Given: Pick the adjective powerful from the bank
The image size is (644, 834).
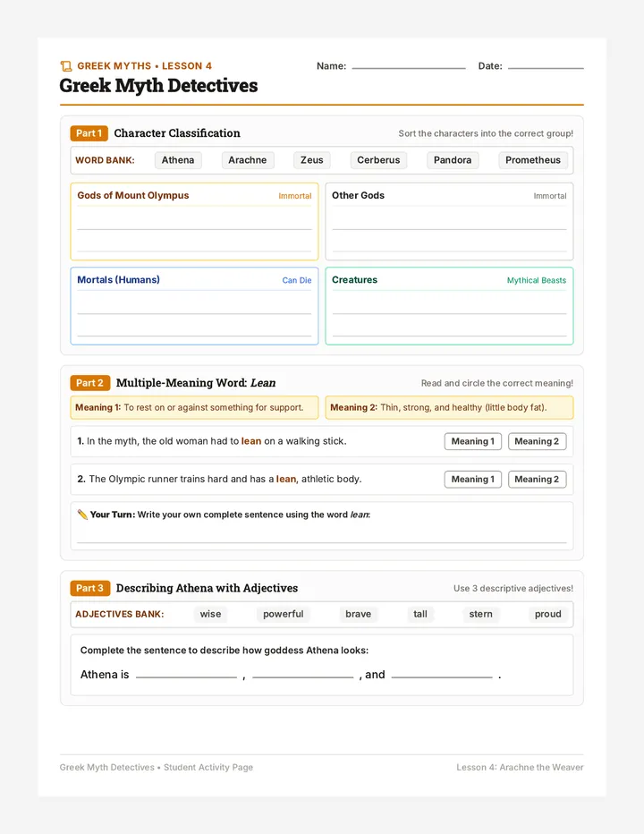Looking at the screenshot, I should coord(284,614).
